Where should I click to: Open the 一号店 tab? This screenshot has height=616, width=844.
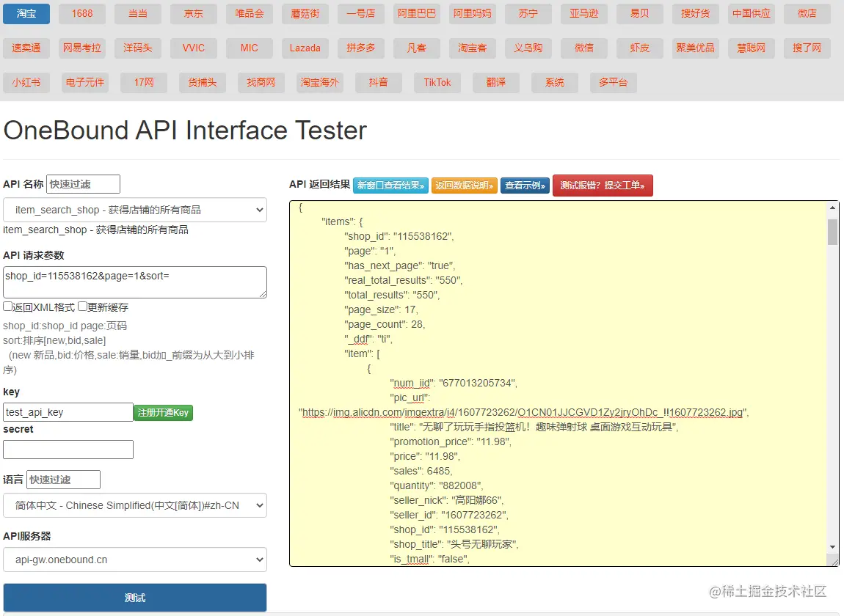pos(361,13)
